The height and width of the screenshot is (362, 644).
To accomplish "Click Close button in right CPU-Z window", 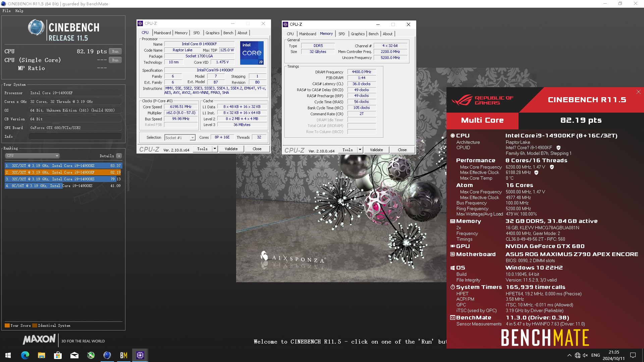I will [x=402, y=150].
